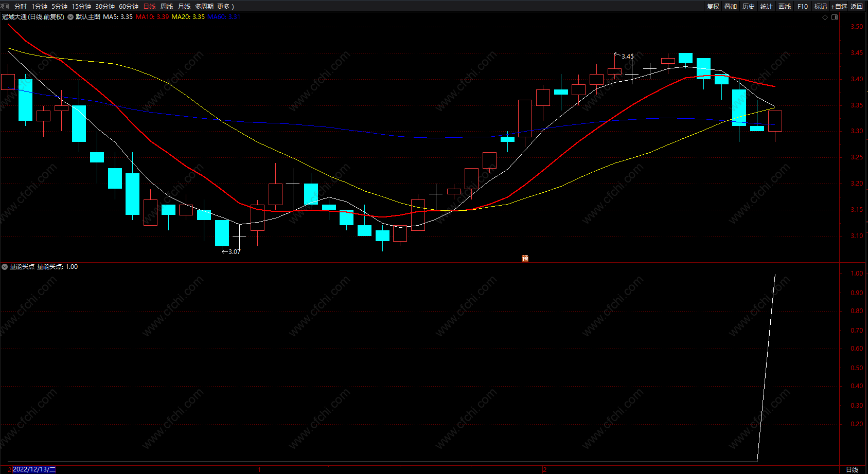Click the orange 预 forecast marker on the chart

(525, 258)
